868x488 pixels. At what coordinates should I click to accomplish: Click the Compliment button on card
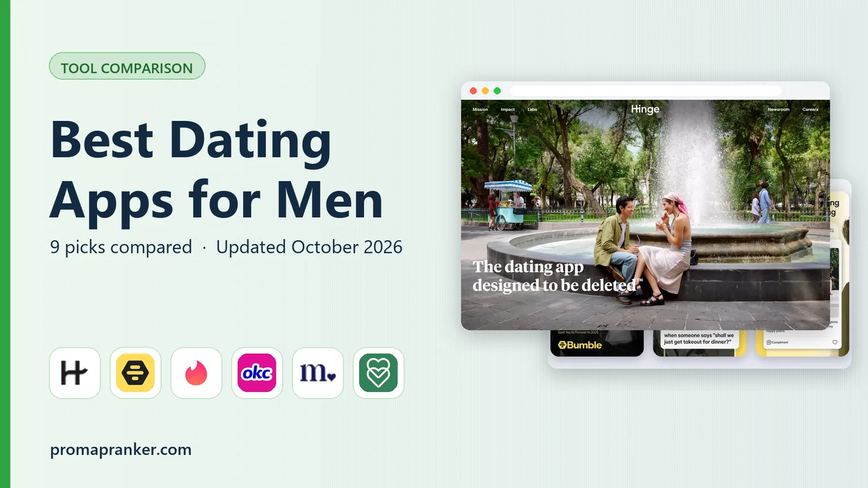[x=777, y=342]
